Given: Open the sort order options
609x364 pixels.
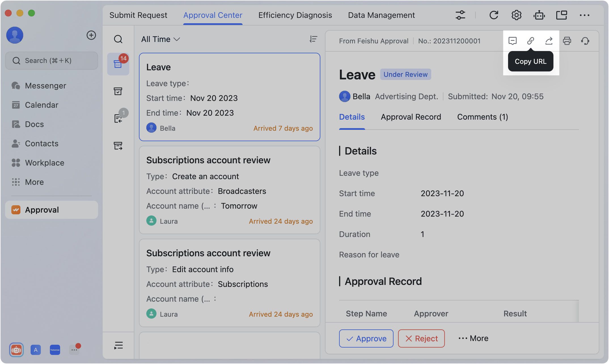Looking at the screenshot, I should click(x=313, y=39).
